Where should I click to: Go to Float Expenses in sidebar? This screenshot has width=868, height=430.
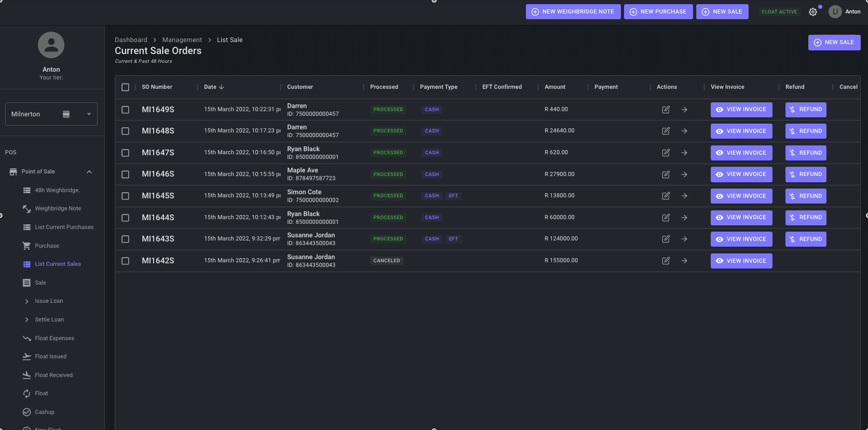(54, 339)
